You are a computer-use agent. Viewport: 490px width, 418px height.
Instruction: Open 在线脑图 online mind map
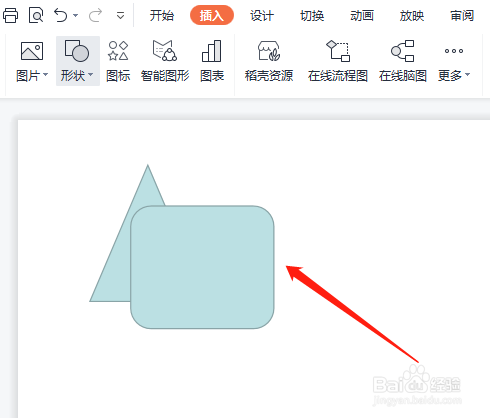pos(403,61)
